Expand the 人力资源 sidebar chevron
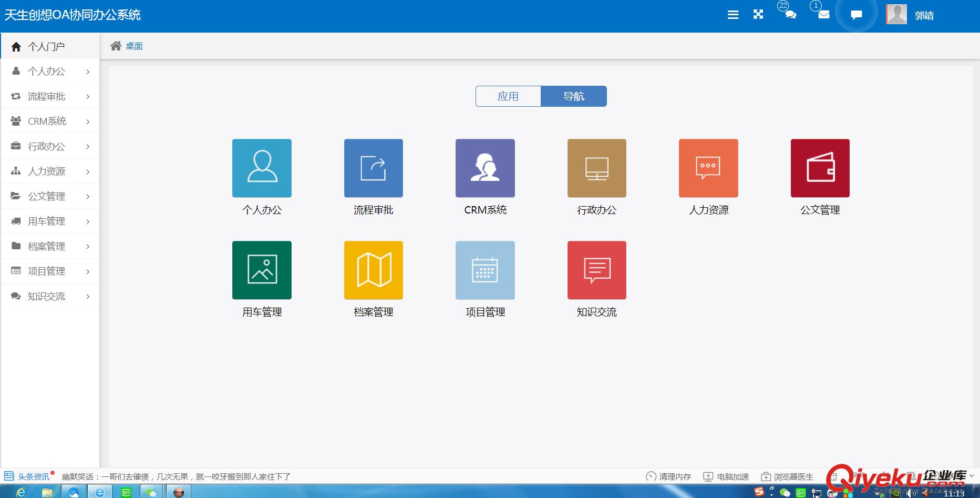This screenshot has width=980, height=498. [x=88, y=171]
